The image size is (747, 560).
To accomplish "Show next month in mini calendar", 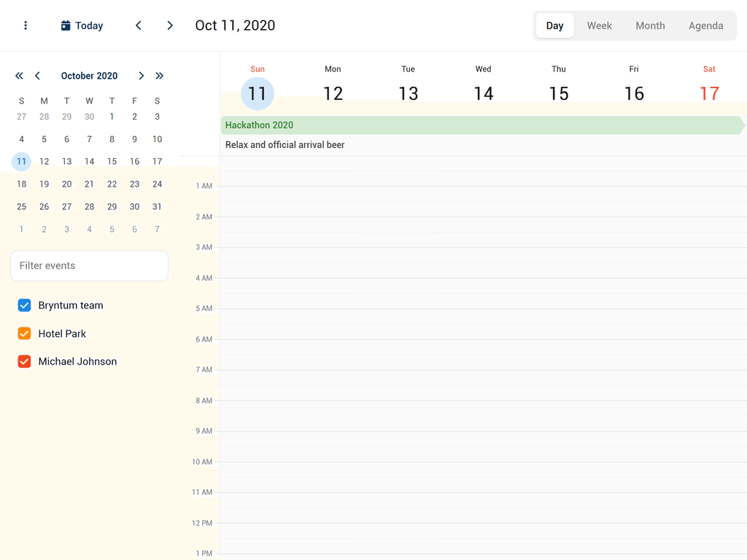I will [x=141, y=76].
